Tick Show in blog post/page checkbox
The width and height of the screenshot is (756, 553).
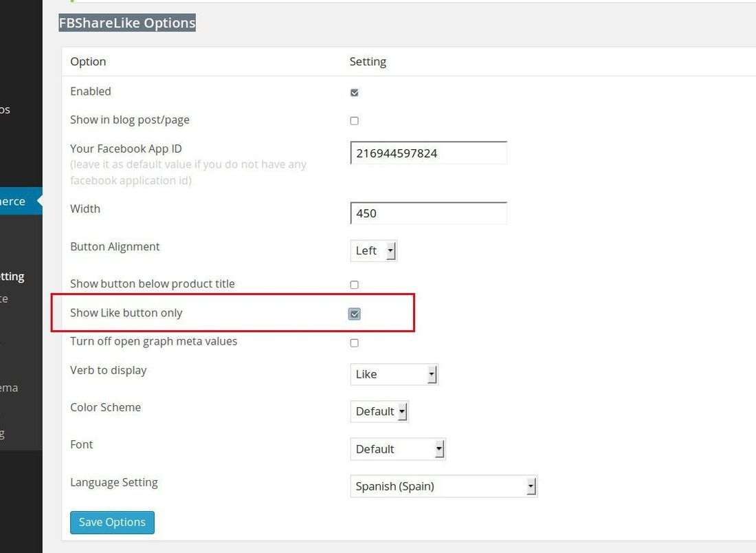tap(355, 120)
